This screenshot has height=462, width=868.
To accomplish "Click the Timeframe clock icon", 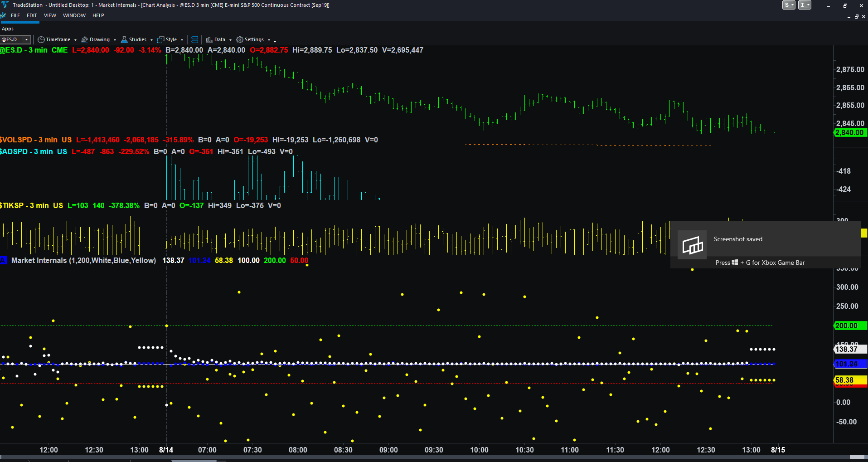I will coord(41,40).
